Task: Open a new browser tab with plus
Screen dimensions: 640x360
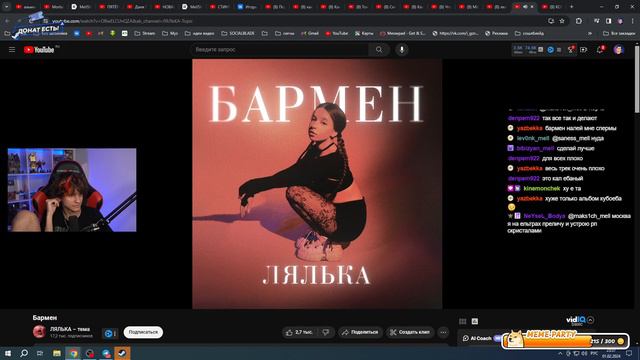Action: (x=571, y=7)
